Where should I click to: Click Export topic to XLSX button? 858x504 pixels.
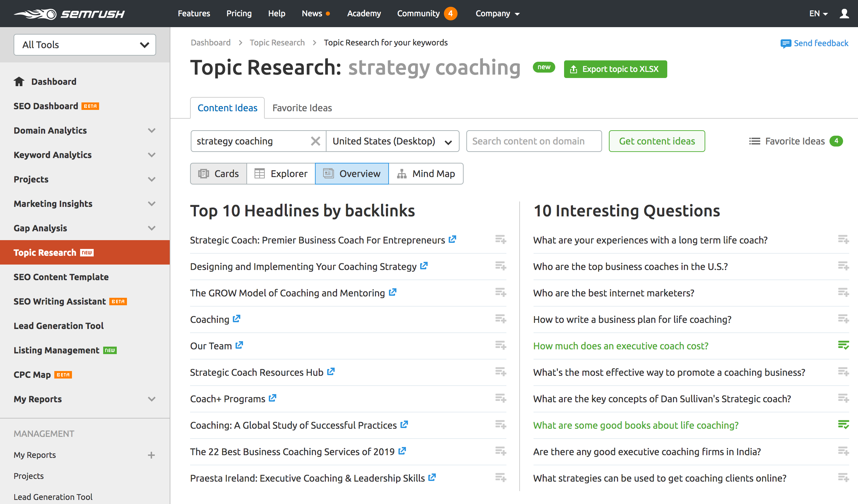click(x=615, y=69)
